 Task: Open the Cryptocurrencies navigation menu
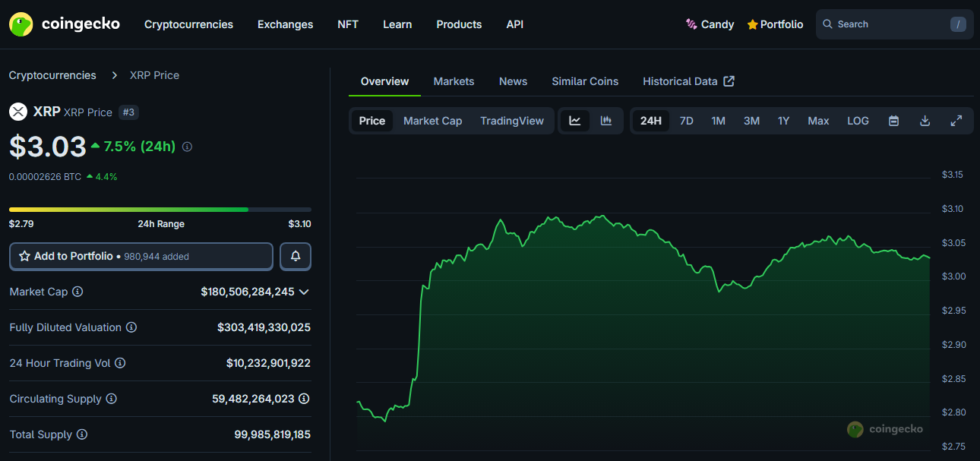click(188, 24)
